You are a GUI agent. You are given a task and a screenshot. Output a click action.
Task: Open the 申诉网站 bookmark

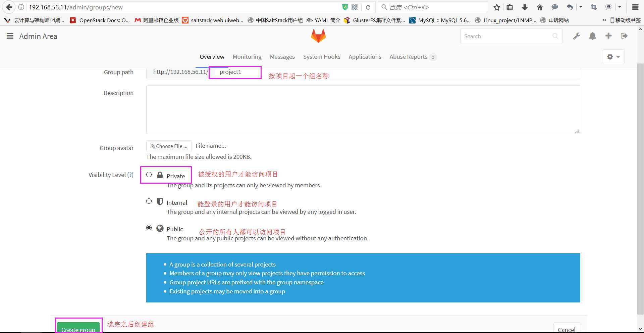pyautogui.click(x=554, y=20)
